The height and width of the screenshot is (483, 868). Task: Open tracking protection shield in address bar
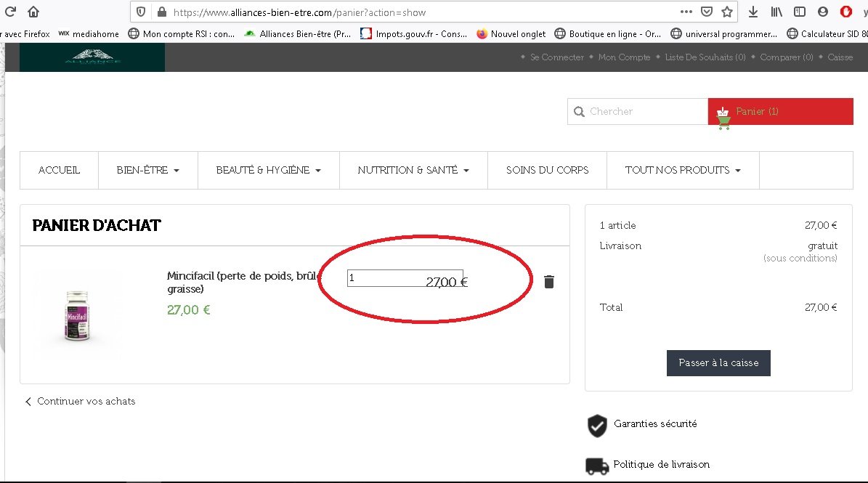(x=141, y=12)
